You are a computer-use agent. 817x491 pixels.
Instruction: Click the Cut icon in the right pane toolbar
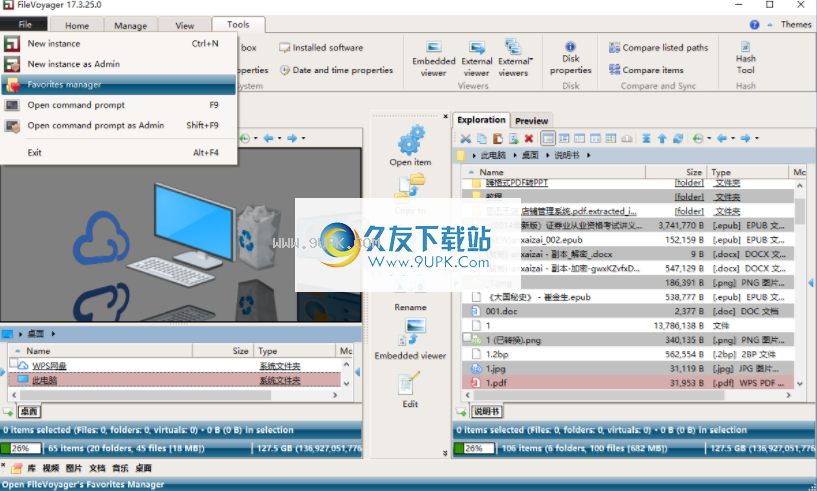coord(466,139)
